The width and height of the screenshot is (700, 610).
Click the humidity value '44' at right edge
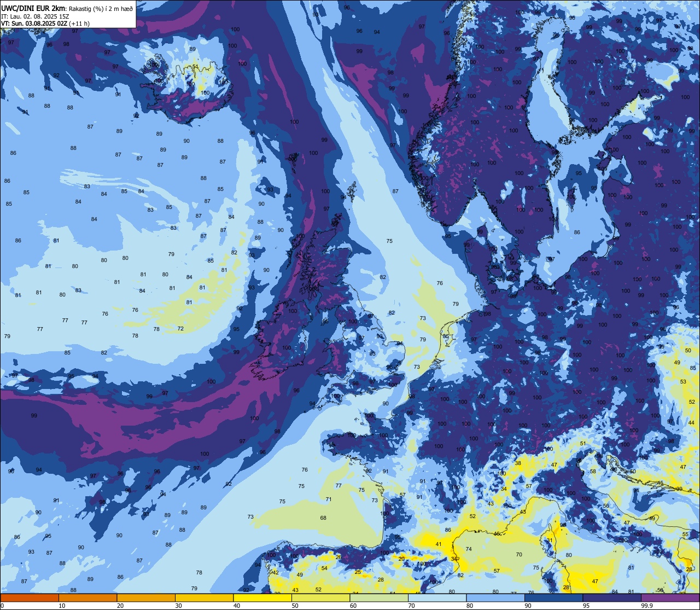click(691, 422)
